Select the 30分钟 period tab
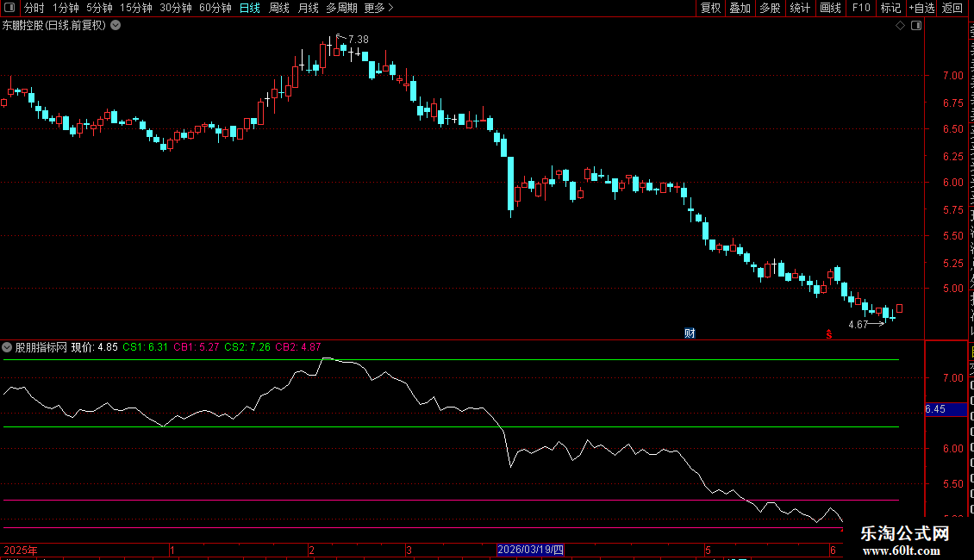The image size is (974, 560). (175, 8)
